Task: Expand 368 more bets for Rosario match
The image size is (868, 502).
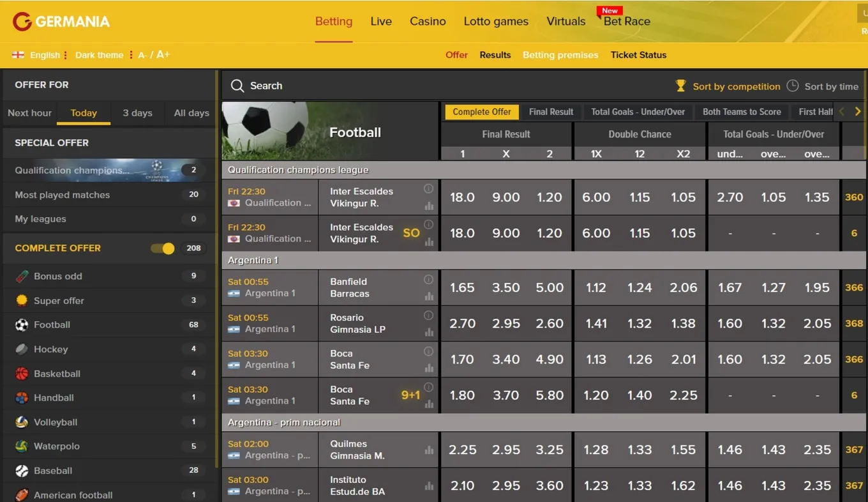Action: [x=854, y=323]
